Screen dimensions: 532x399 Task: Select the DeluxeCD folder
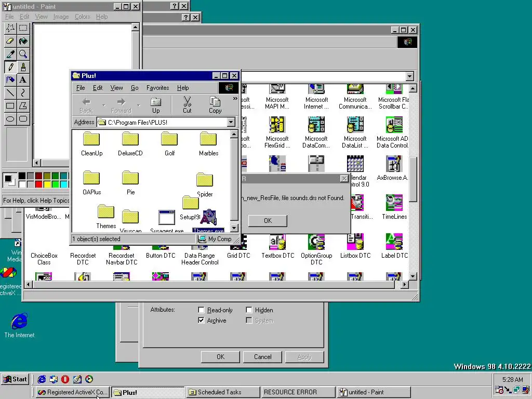click(130, 144)
